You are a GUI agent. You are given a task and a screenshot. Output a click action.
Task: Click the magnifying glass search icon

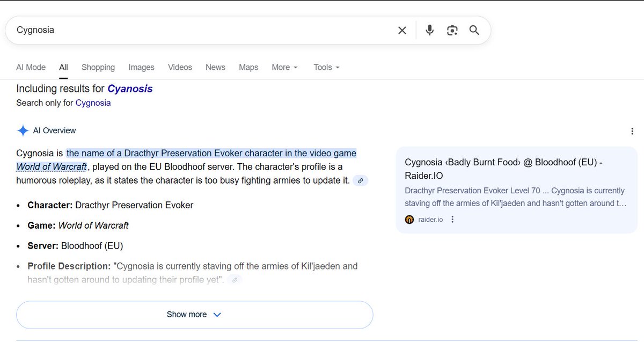coord(474,30)
